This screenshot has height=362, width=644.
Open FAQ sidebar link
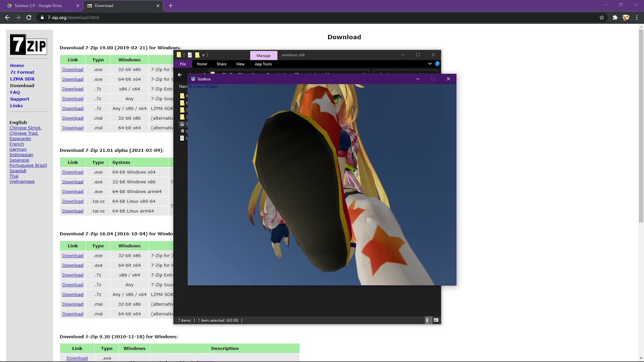[15, 93]
